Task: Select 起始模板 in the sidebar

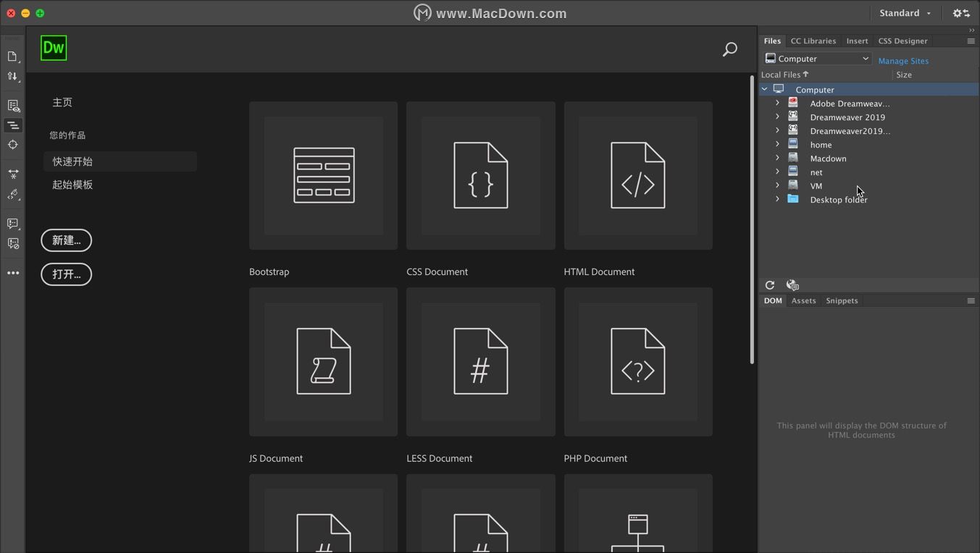Action: 72,185
